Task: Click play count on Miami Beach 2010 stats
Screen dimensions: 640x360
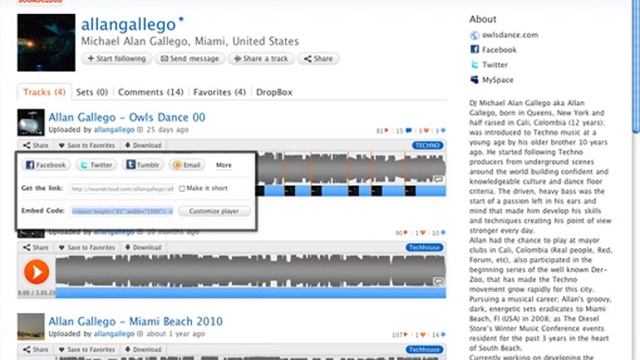Action: click(400, 335)
